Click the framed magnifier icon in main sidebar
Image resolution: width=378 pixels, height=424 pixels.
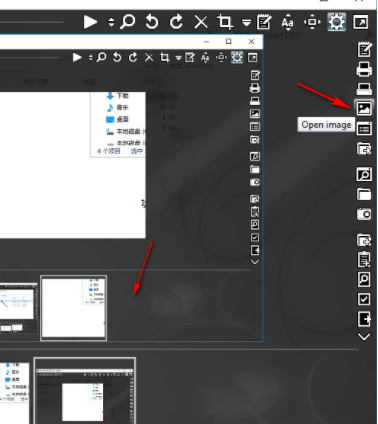click(364, 174)
